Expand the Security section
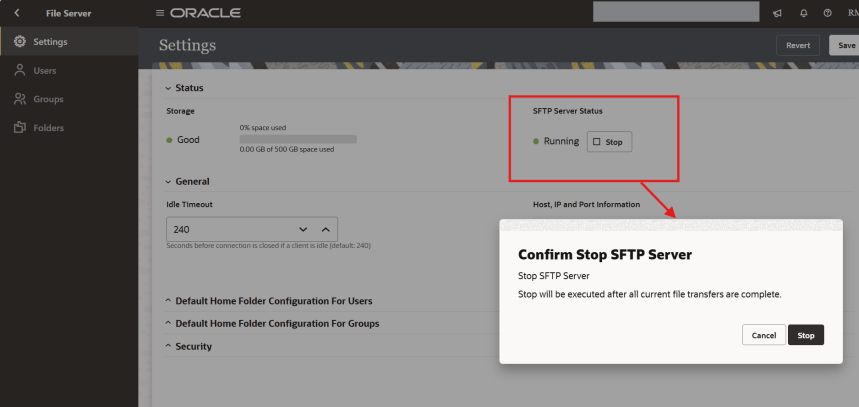This screenshot has width=859, height=407. tap(168, 346)
